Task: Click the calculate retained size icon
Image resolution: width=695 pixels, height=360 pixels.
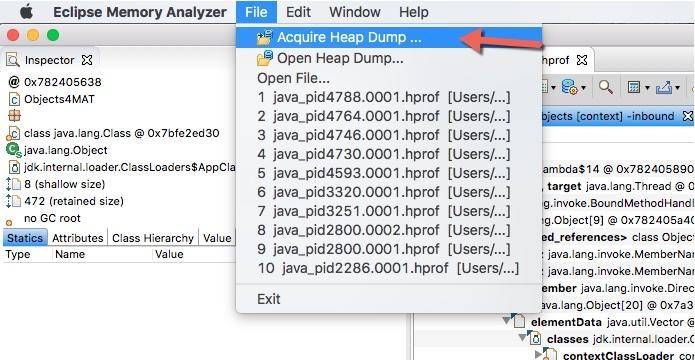Action: 634,87
